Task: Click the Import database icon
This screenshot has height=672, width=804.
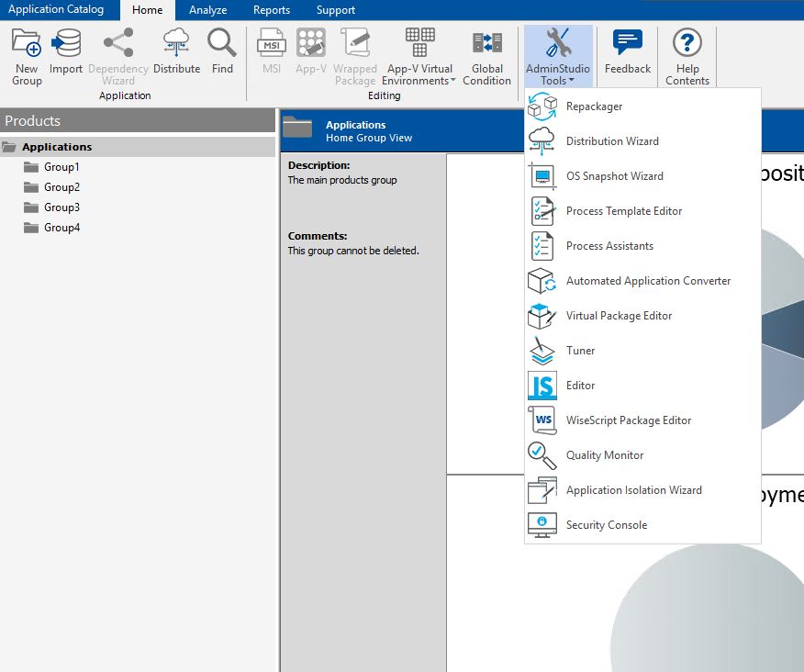Action: (x=66, y=42)
